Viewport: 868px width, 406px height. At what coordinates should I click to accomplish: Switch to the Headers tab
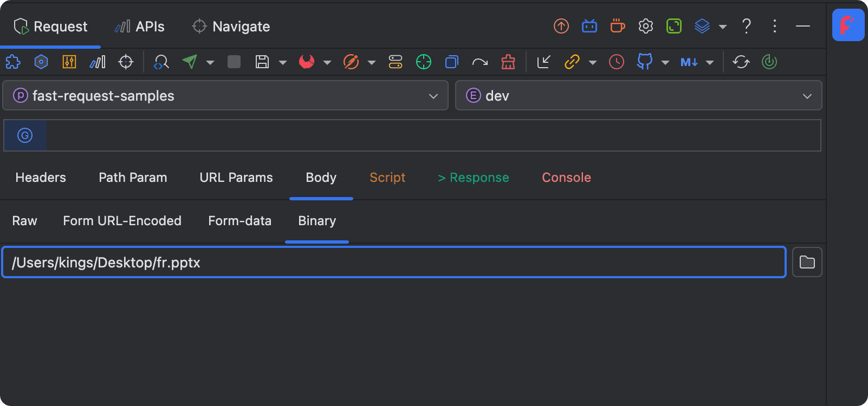pyautogui.click(x=41, y=178)
